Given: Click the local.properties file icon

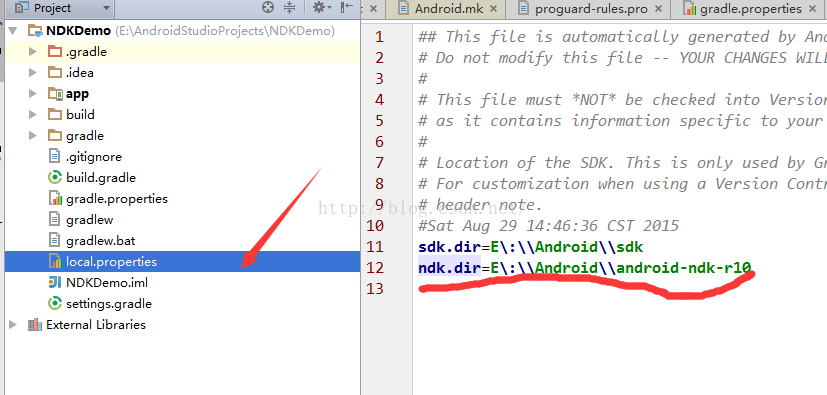Looking at the screenshot, I should (x=55, y=262).
